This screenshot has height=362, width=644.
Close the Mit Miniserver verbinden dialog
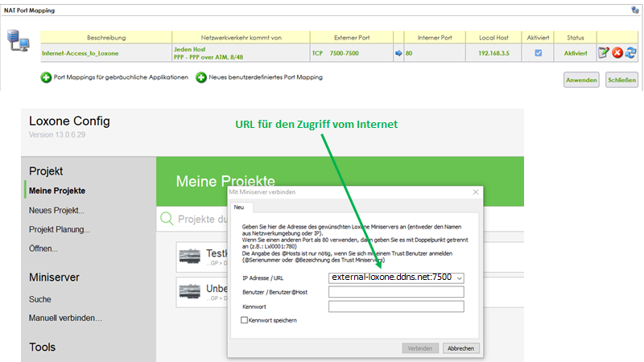(x=476, y=192)
